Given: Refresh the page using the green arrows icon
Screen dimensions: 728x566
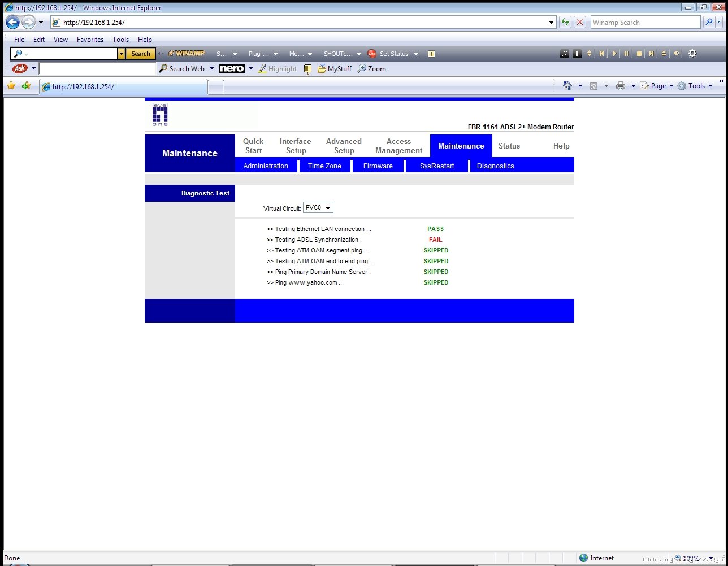Looking at the screenshot, I should [565, 23].
